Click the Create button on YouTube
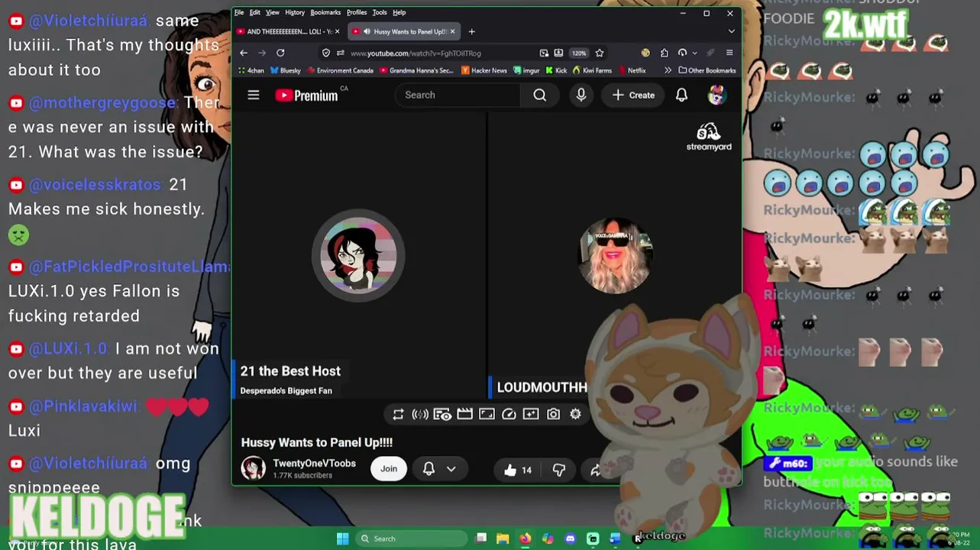 tap(633, 95)
